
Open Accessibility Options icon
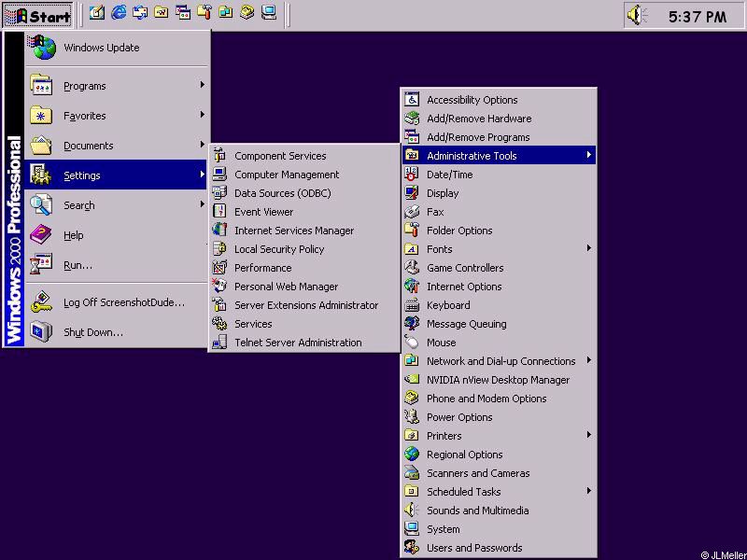point(412,100)
